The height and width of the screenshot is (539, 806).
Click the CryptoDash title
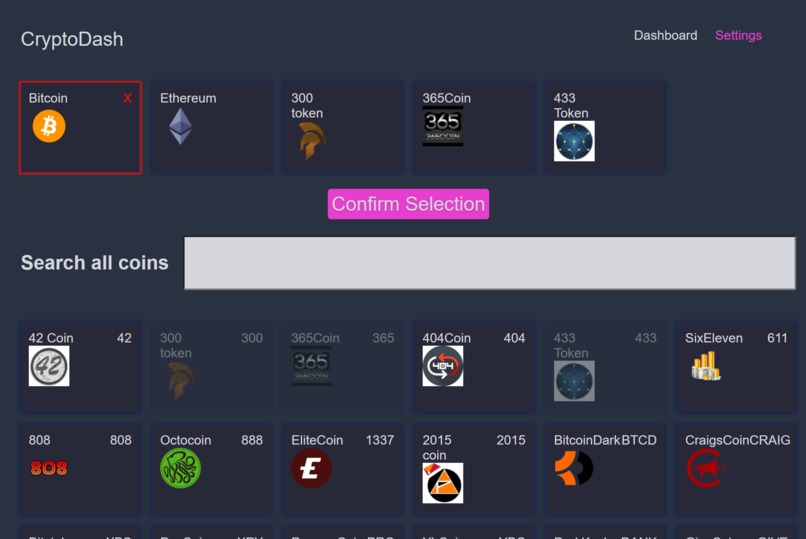72,39
